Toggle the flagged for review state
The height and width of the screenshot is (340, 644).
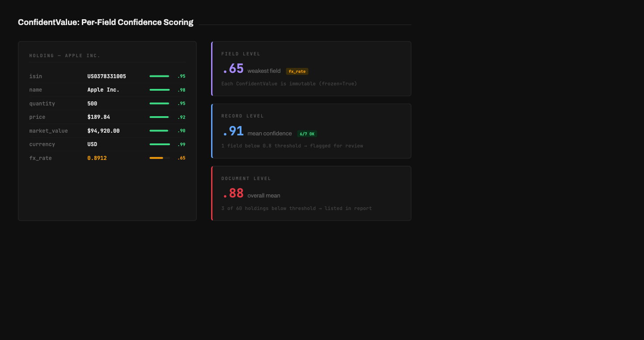click(292, 146)
